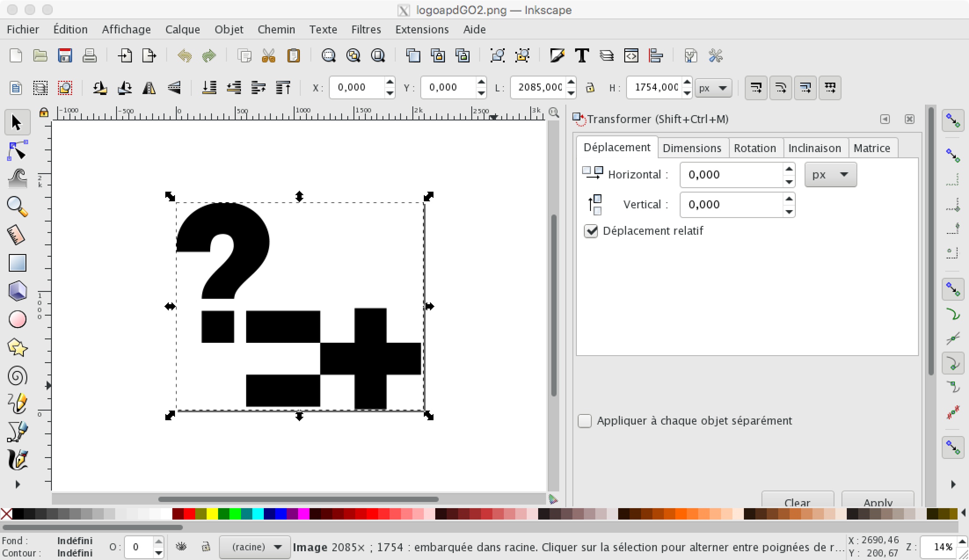Toggle move gradients with object
Viewport: 969px width, 560px height.
tap(805, 87)
